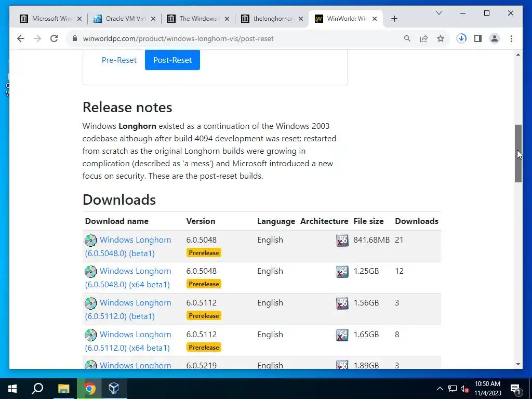Open Windows Longhorn 6.0.5112.0 x64 beta1 download

[x=128, y=341]
